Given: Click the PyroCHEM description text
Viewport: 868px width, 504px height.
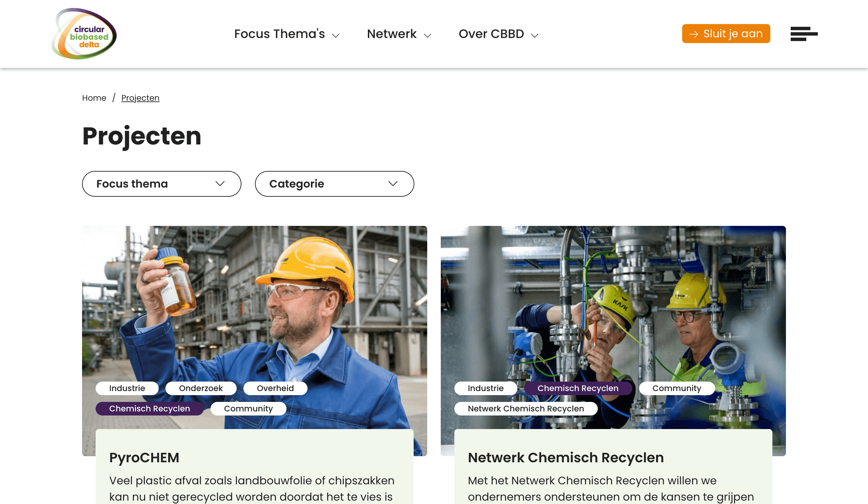Looking at the screenshot, I should (x=252, y=488).
